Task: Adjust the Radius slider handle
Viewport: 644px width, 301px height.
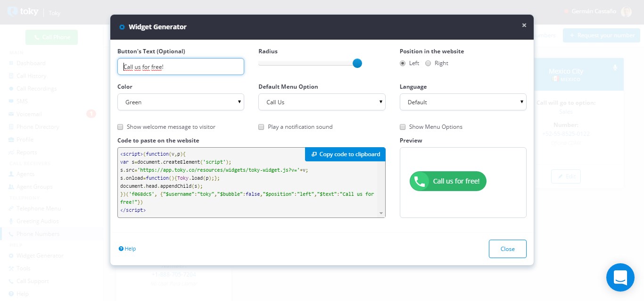Action: [x=357, y=63]
